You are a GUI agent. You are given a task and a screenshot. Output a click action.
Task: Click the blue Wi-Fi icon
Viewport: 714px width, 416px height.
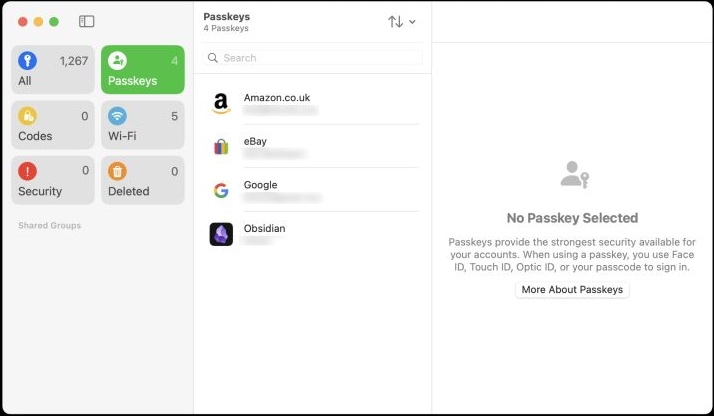pyautogui.click(x=117, y=116)
